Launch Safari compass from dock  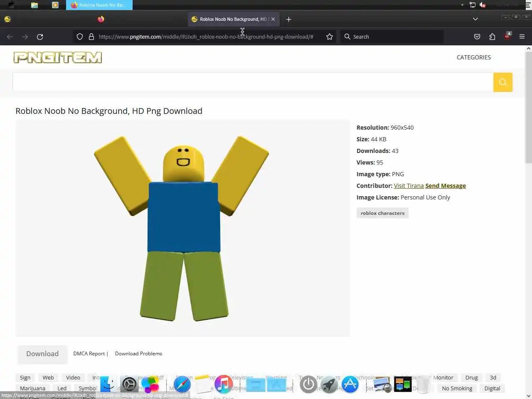182,384
